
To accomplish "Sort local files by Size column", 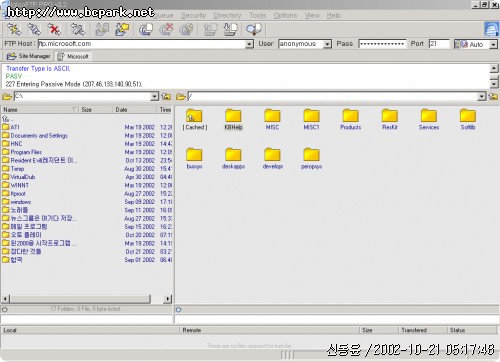I will coord(96,110).
